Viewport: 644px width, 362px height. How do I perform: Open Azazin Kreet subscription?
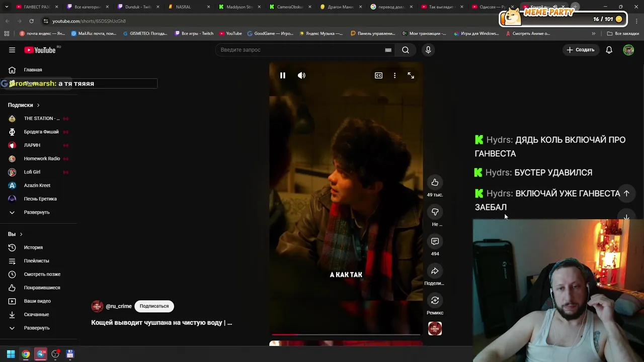[x=38, y=186]
